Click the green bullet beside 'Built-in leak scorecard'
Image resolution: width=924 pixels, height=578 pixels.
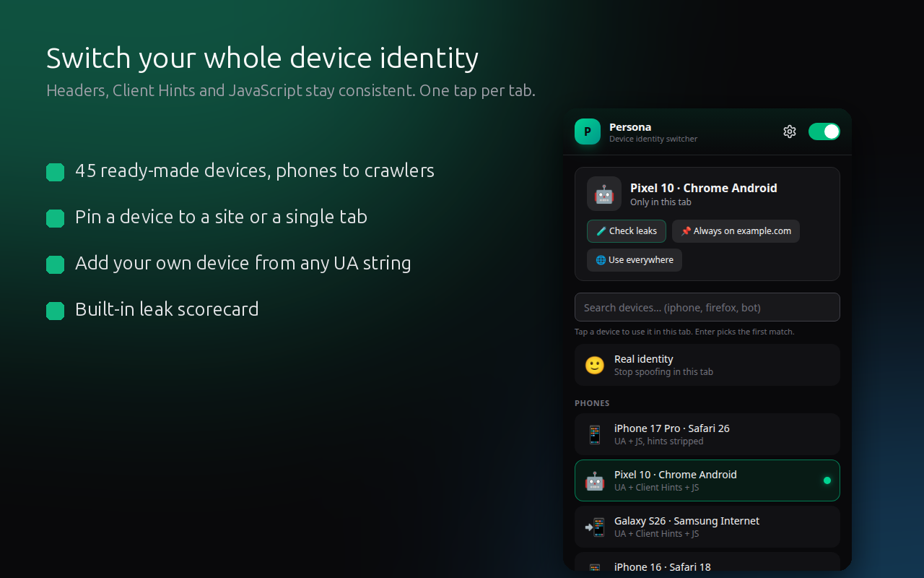[x=56, y=311]
